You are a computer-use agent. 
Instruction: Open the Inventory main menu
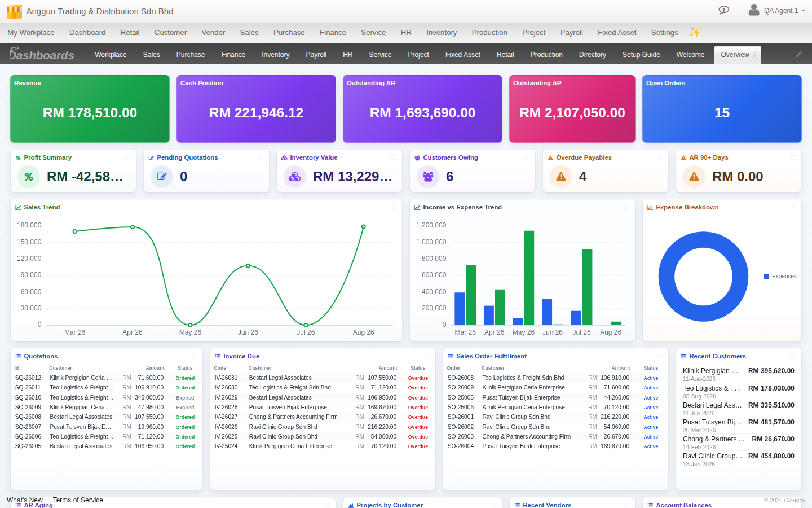[x=442, y=33]
